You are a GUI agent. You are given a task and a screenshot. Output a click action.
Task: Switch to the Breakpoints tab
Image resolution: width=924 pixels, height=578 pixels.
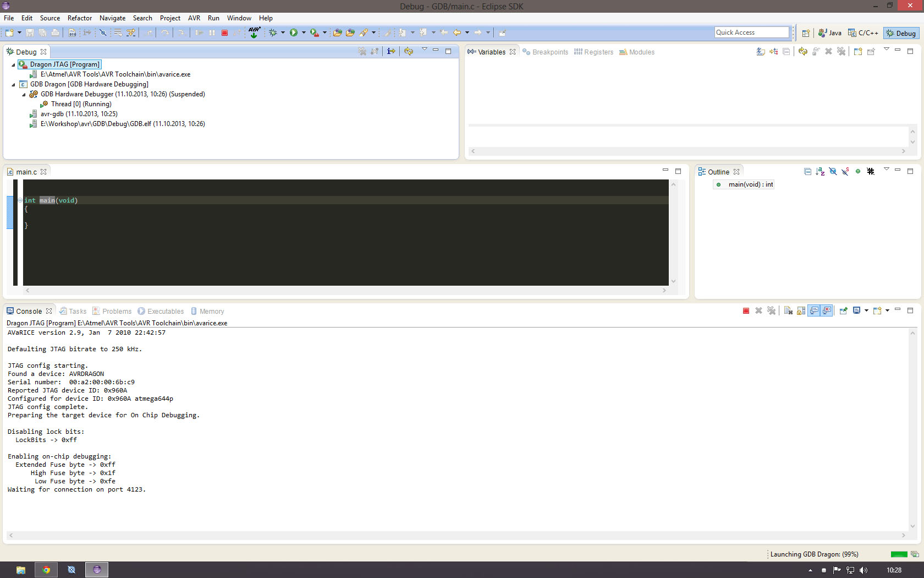[x=549, y=52]
